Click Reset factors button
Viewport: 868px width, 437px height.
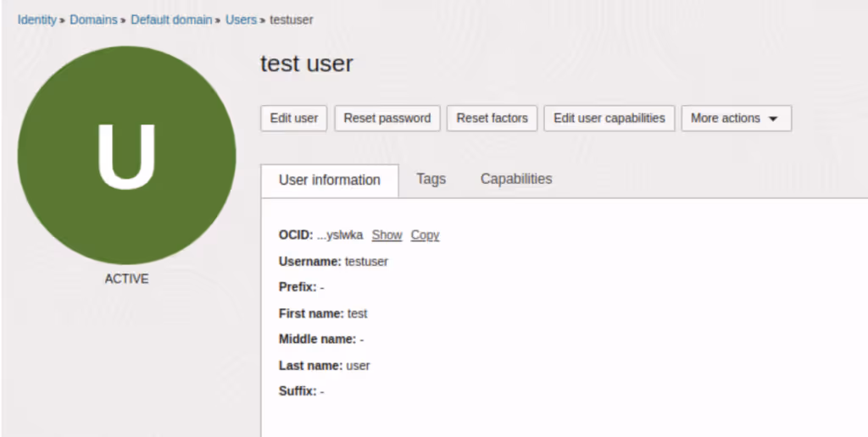click(492, 119)
